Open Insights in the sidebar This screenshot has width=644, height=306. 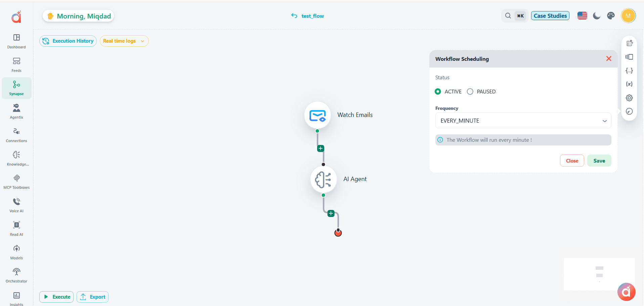[16, 299]
